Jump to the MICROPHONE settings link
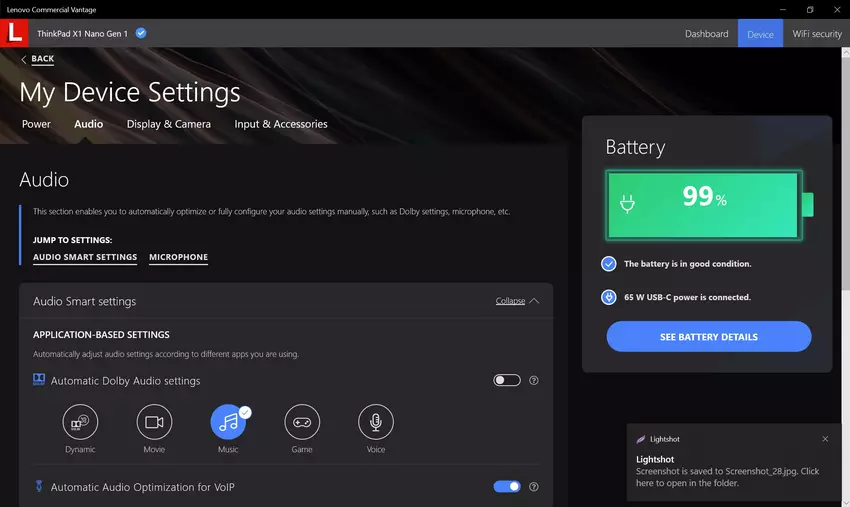Viewport: 850px width, 507px height. click(178, 257)
